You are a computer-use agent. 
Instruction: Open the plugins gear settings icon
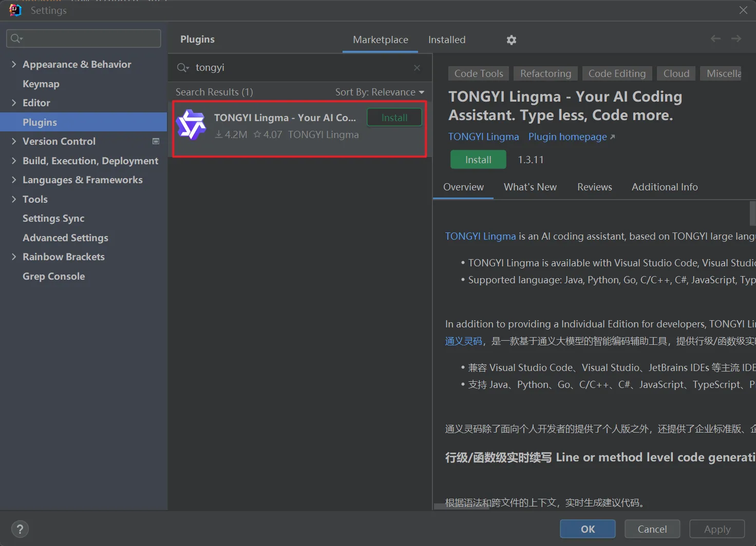pos(511,40)
